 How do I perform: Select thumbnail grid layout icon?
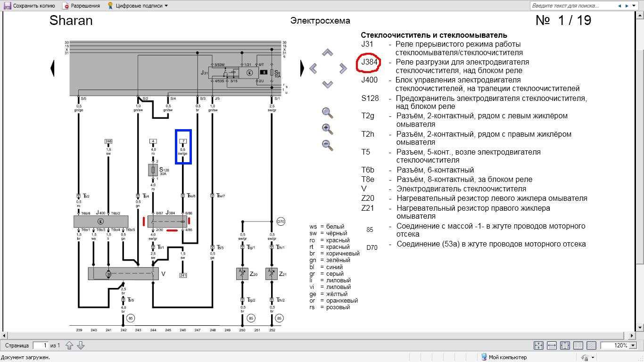point(591,346)
